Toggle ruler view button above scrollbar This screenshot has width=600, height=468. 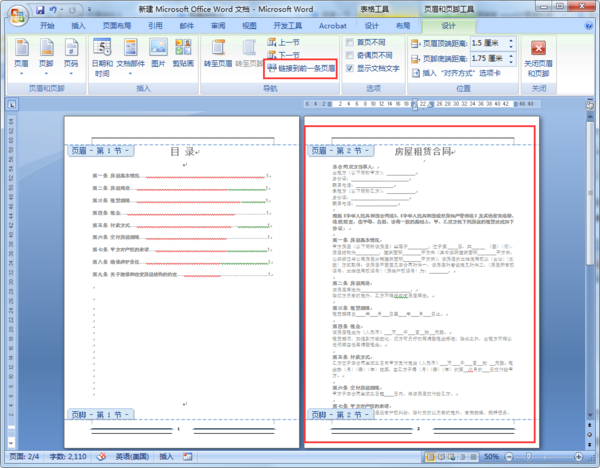(590, 105)
